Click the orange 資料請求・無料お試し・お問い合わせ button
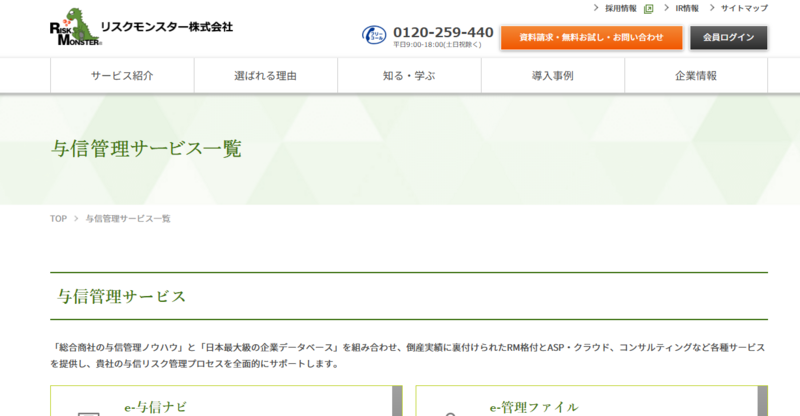This screenshot has width=800, height=416. (591, 38)
